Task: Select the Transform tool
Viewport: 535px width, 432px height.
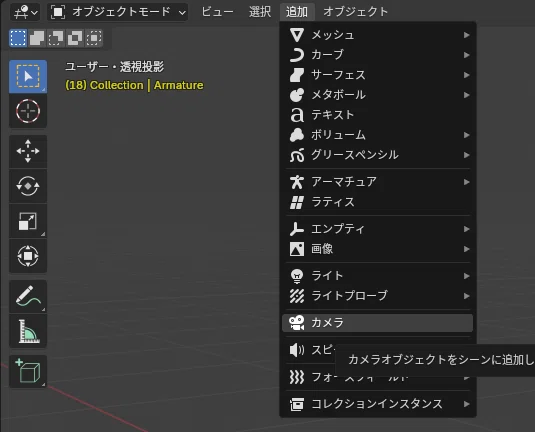Action: (x=28, y=256)
